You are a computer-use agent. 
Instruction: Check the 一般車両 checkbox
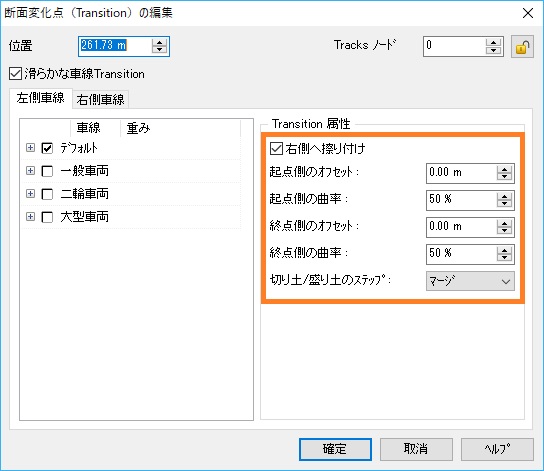click(x=47, y=171)
